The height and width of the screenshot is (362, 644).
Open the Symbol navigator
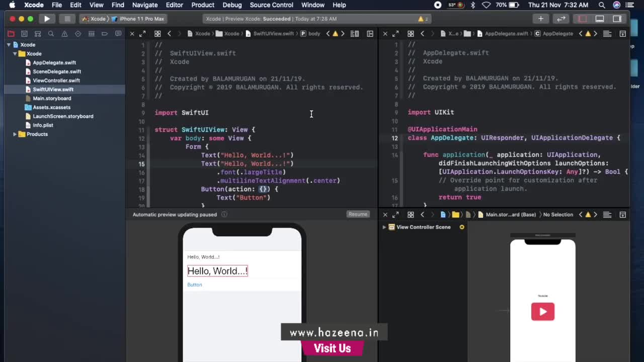(38, 34)
